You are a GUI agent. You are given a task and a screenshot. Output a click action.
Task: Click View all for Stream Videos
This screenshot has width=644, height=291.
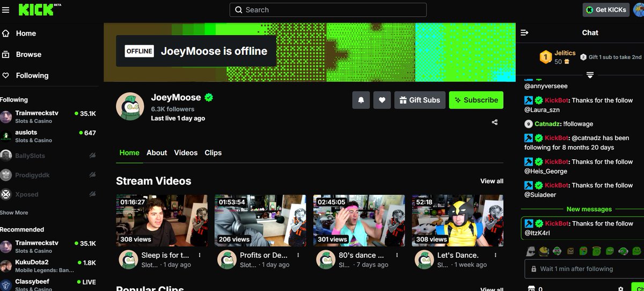pos(492,181)
